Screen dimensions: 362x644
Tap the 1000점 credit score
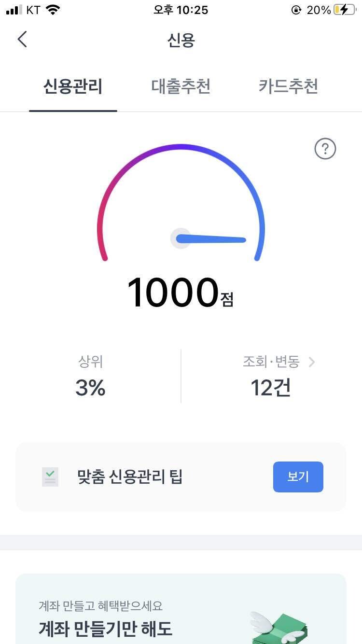tap(180, 293)
